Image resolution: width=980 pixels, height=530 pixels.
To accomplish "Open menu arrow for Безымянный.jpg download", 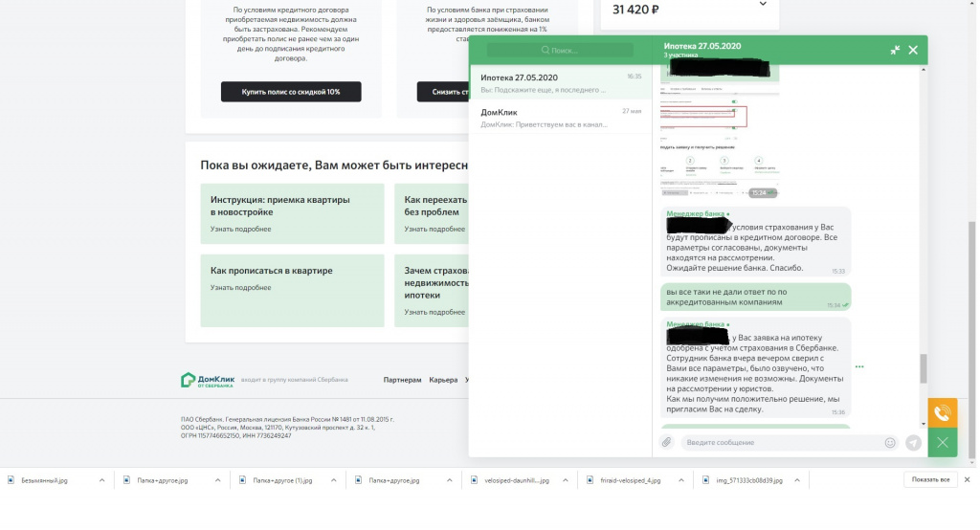I will pyautogui.click(x=101, y=480).
